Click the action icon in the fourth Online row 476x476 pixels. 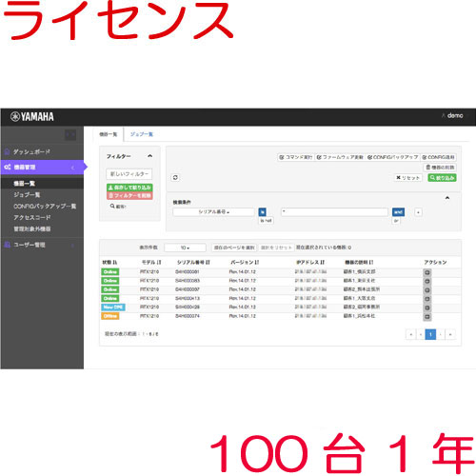coord(427,299)
